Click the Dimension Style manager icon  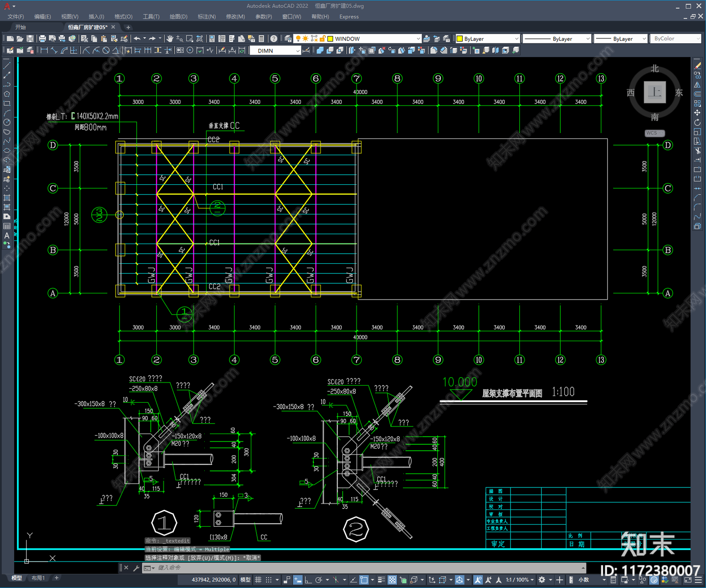(306, 50)
